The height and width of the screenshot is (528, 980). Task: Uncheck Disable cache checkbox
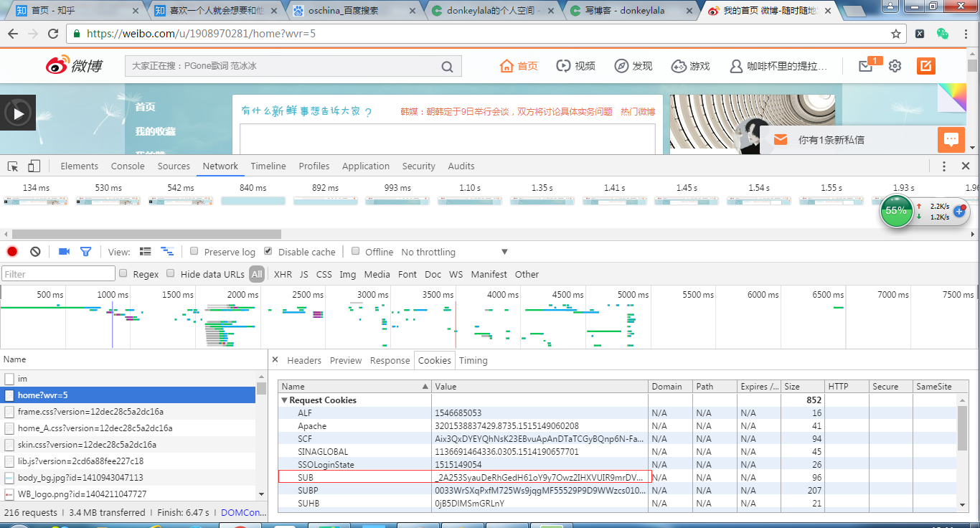coord(268,251)
